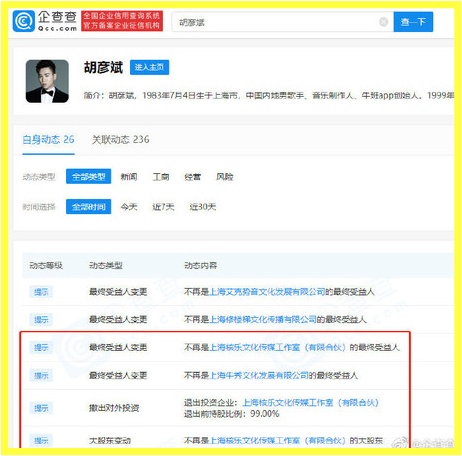Open 胡彦斌's profile photo
The height and width of the screenshot is (456, 462).
47,81
